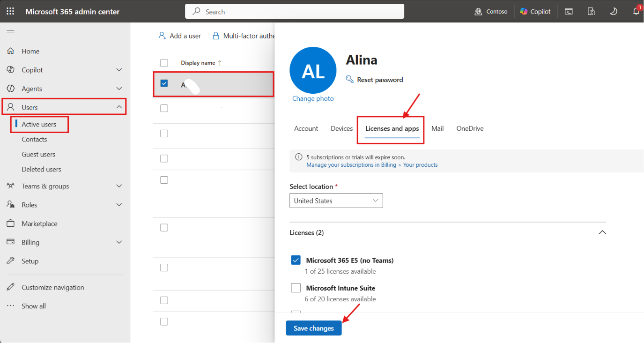Click the Add a user button

pos(180,36)
